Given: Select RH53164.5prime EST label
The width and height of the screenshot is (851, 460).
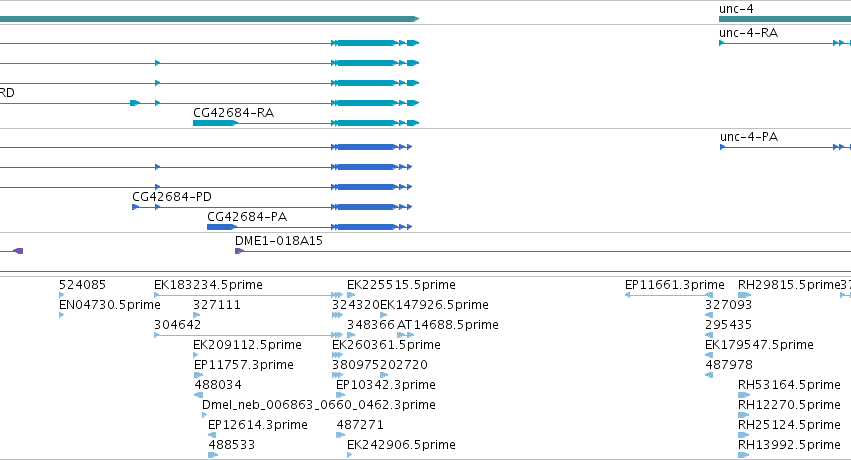Looking at the screenshot, I should (x=789, y=385).
